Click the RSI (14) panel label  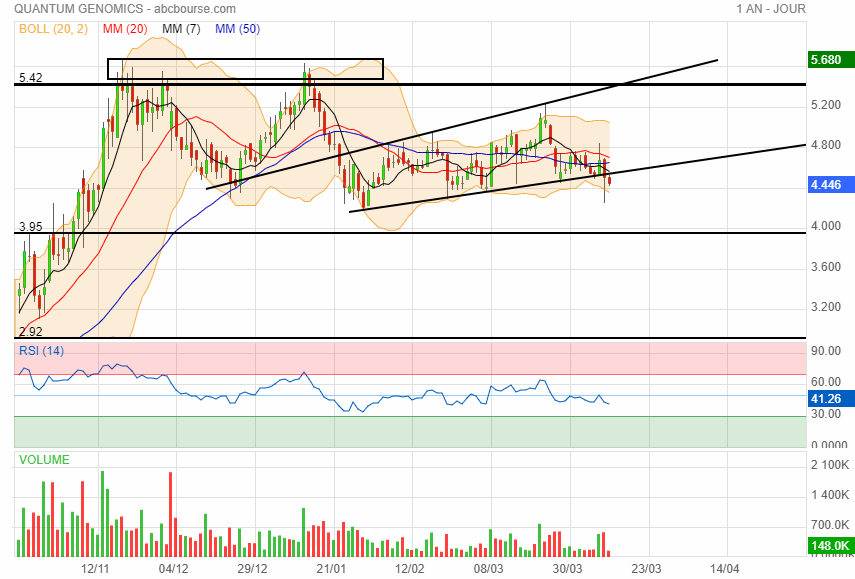[x=41, y=351]
